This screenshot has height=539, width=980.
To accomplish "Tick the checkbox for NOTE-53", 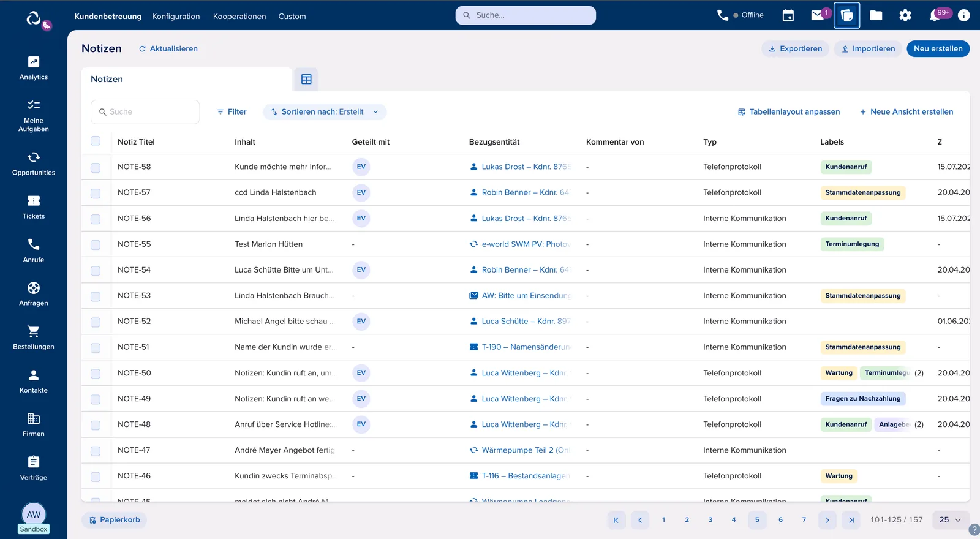I will click(96, 296).
